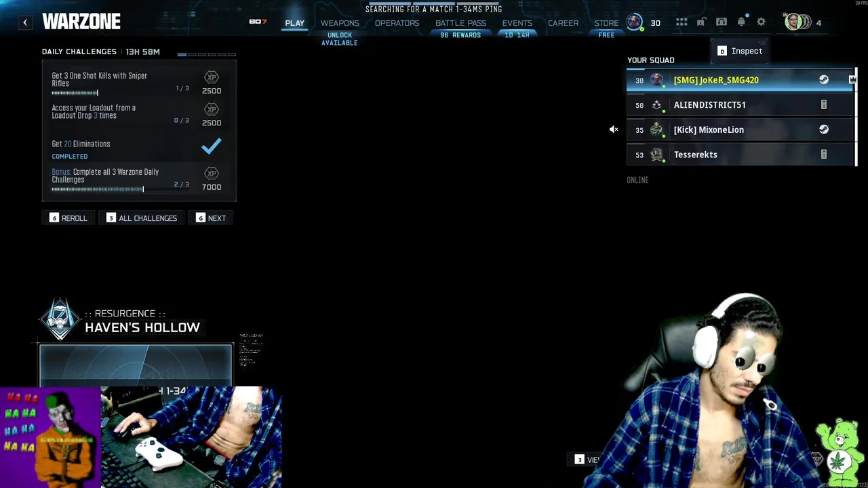Viewport: 868px width, 488px height.
Task: View ALL CHALLENGES
Action: (x=142, y=218)
